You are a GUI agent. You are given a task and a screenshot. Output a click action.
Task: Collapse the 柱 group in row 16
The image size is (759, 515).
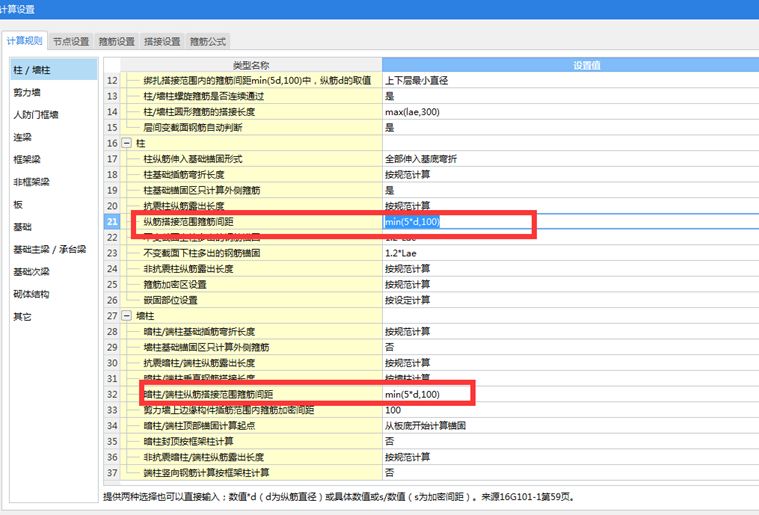(x=128, y=144)
